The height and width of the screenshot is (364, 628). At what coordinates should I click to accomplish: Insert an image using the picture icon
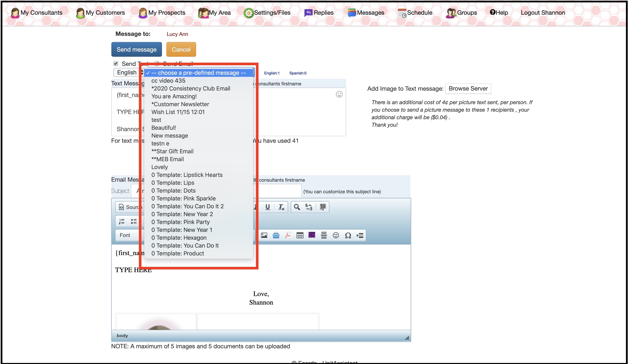click(264, 235)
